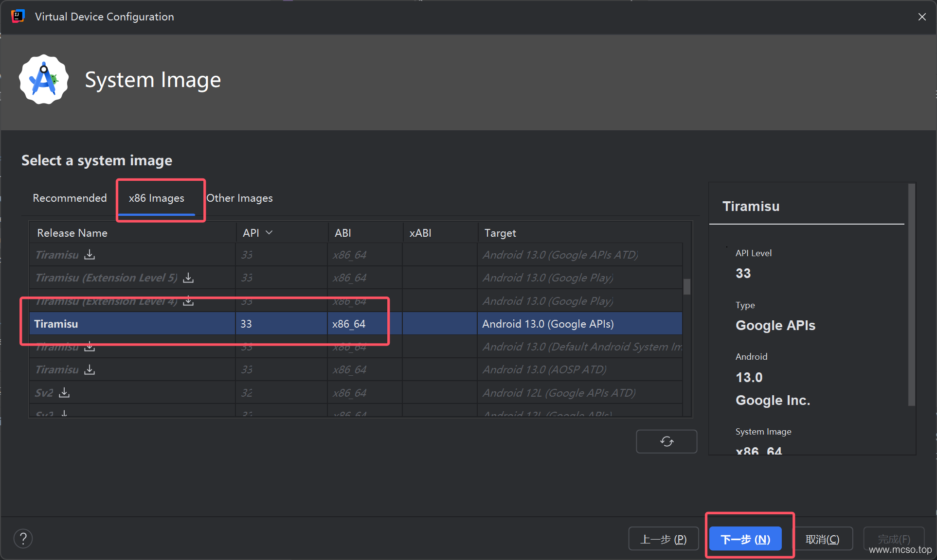The height and width of the screenshot is (560, 937).
Task: Download the Tiramisu AOSP ATD image
Action: (90, 369)
